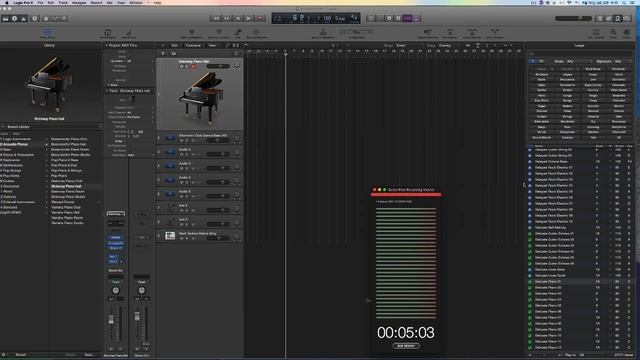The image size is (640, 360).
Task: Click Add Marker in QuickTime Recording Monitor
Action: 406,346
